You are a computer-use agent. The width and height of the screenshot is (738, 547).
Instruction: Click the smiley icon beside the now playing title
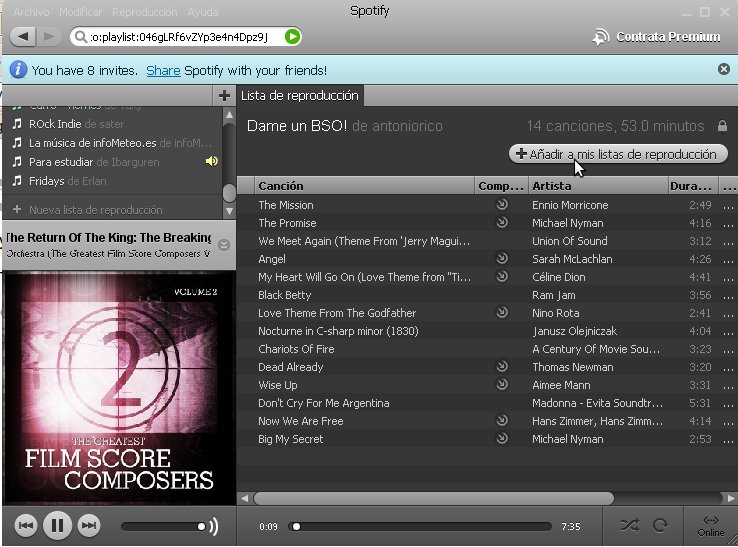[x=224, y=245]
